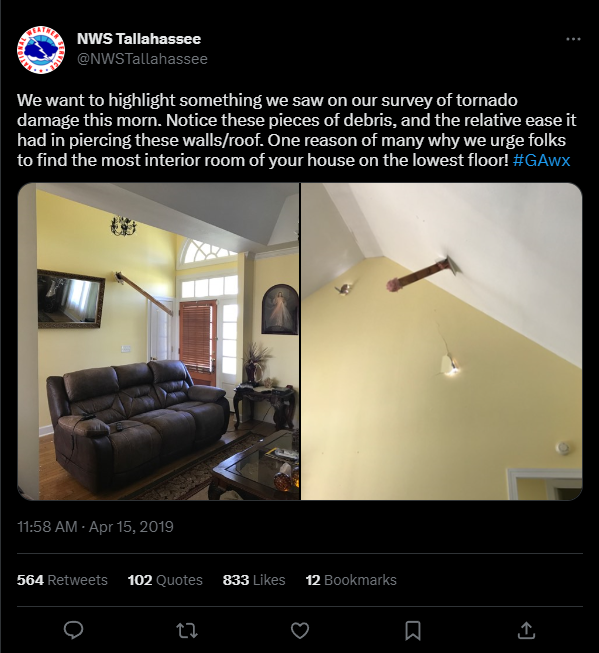Click the reply speech bubble icon
This screenshot has height=653, width=599.
click(73, 630)
